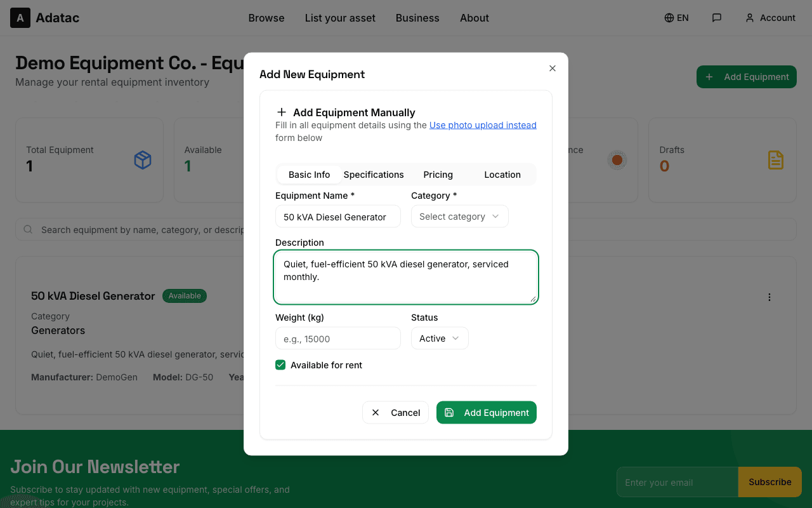Click the Enter your email field
Image resolution: width=812 pixels, height=508 pixels.
pyautogui.click(x=678, y=482)
